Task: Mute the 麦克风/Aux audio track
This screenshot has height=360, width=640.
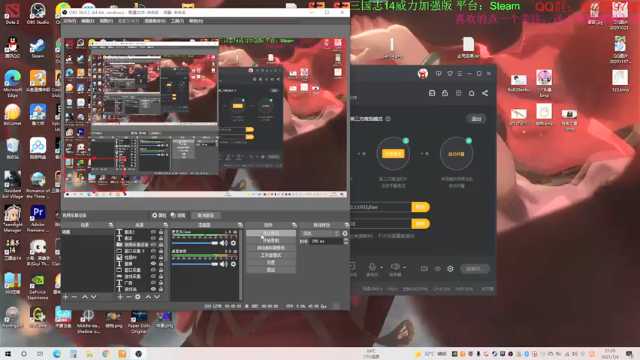Action: click(224, 243)
